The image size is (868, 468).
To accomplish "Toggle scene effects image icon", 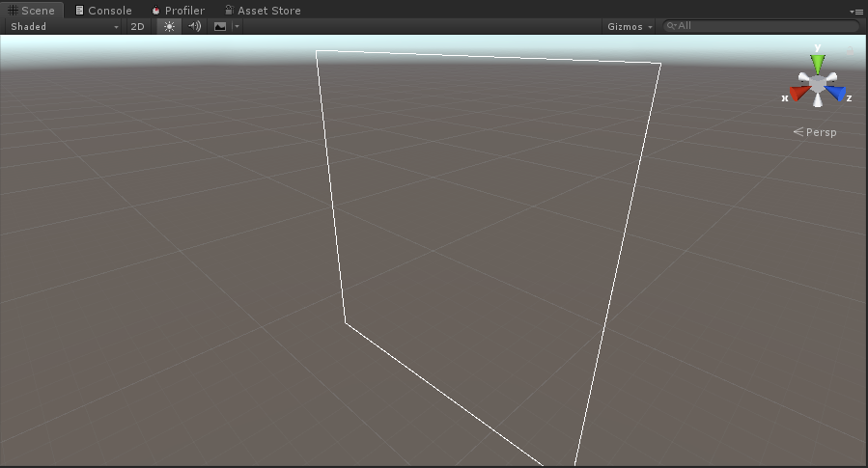I will (x=220, y=27).
